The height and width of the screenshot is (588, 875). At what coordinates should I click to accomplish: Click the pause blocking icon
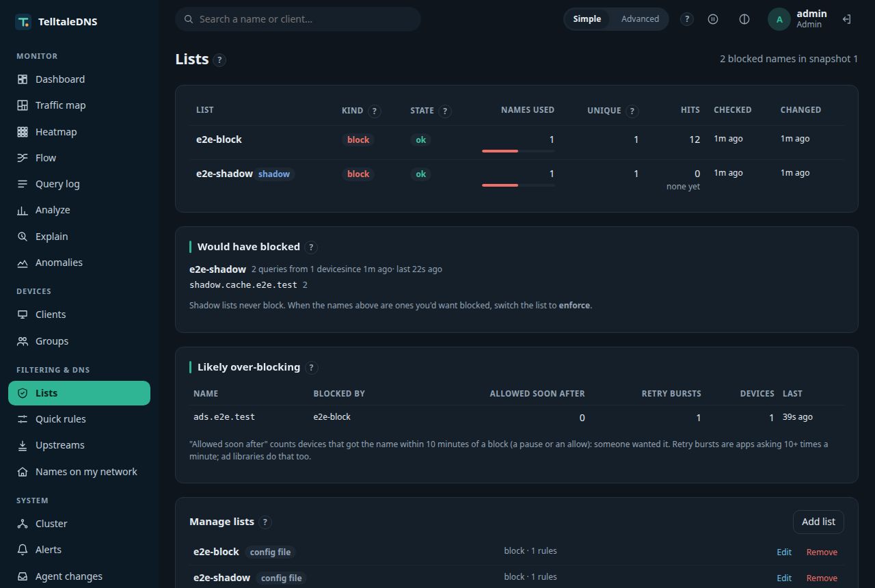[x=713, y=19]
